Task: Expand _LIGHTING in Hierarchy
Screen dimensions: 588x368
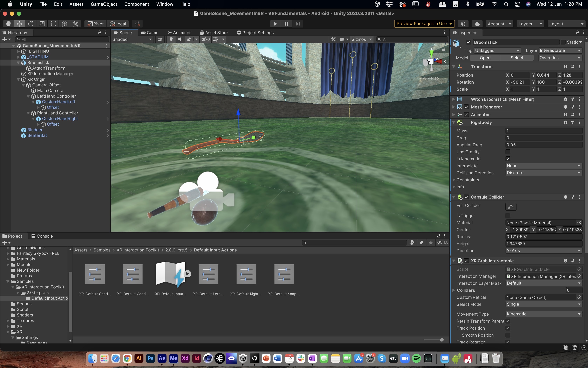Action: click(18, 51)
